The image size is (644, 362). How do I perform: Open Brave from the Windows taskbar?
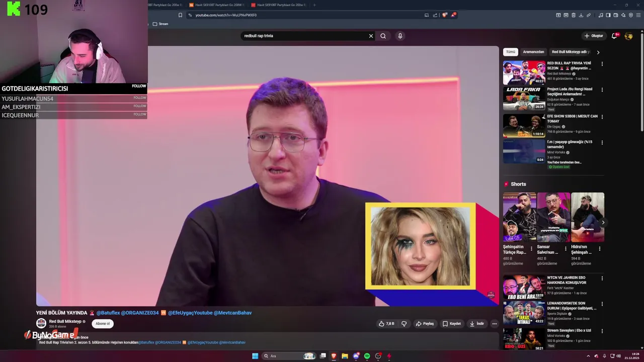(x=333, y=356)
